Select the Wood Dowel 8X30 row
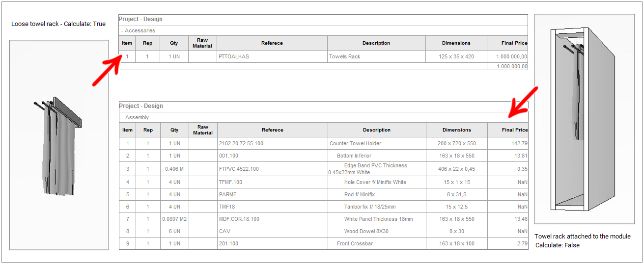This screenshot has width=644, height=265. [x=366, y=231]
